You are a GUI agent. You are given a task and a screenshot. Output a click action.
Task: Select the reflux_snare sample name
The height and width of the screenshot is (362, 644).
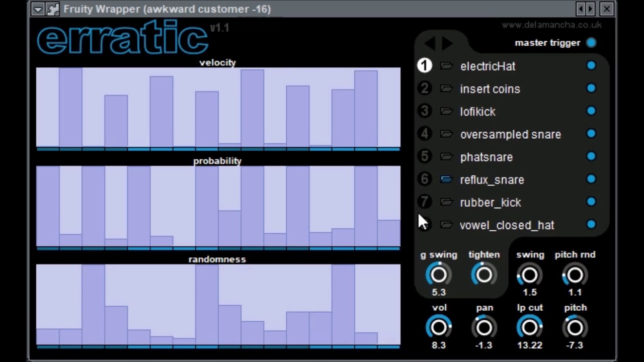click(x=492, y=180)
